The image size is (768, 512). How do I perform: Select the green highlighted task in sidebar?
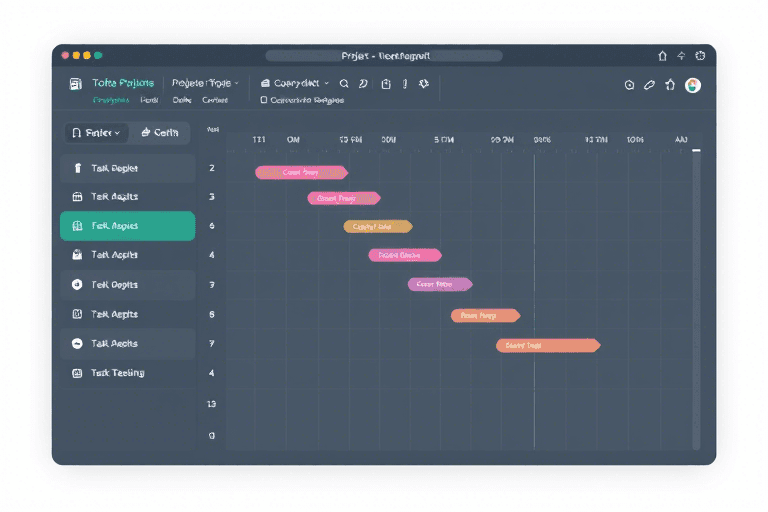(x=127, y=226)
